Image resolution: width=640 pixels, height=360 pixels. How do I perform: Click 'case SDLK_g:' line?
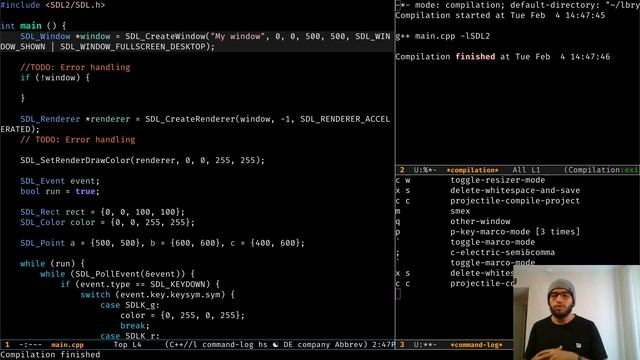click(x=130, y=305)
